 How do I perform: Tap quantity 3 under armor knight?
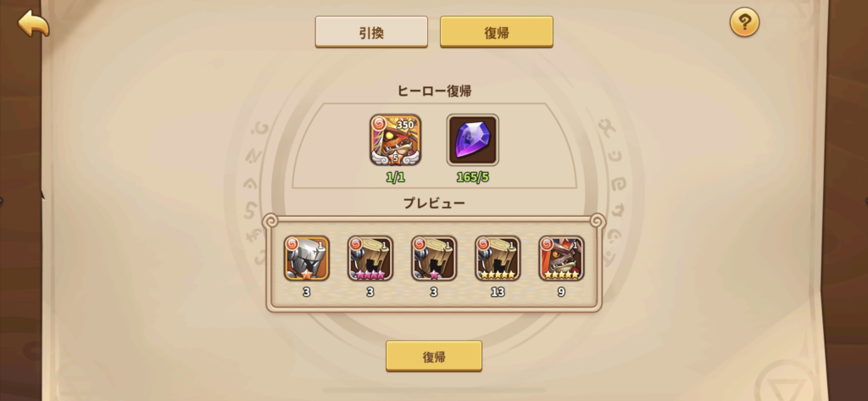tap(307, 292)
